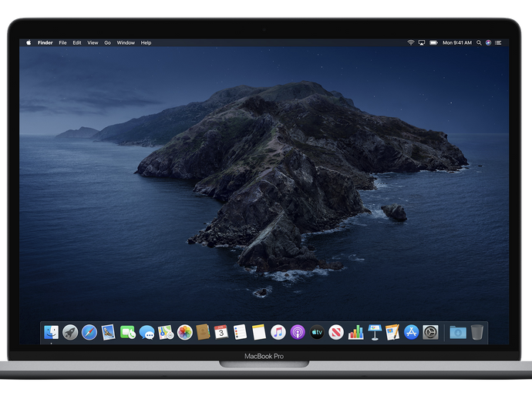Open Messages speech bubble icon
Image resolution: width=532 pixels, height=399 pixels.
(147, 333)
